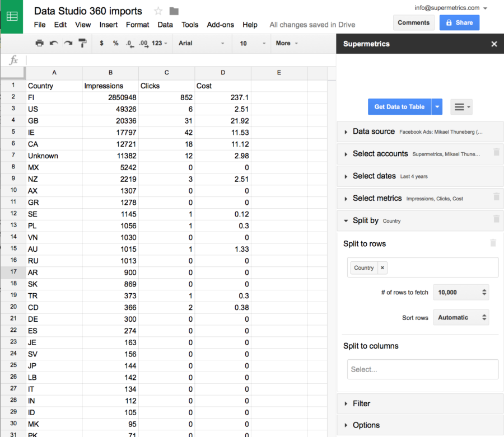The height and width of the screenshot is (437, 504).
Task: Change the number of rows to fetch
Action: coord(461,292)
